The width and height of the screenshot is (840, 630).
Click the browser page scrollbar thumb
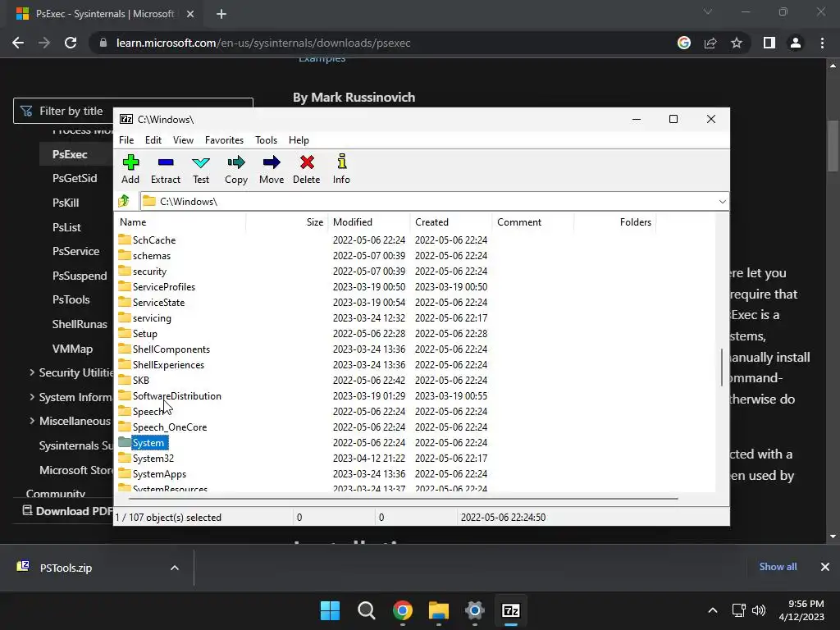pyautogui.click(x=832, y=146)
